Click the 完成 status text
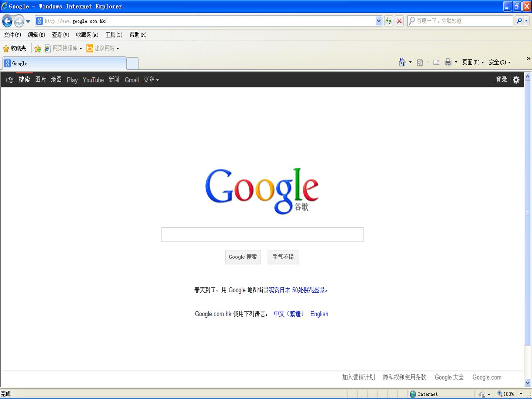The width and height of the screenshot is (532, 399). click(x=6, y=394)
